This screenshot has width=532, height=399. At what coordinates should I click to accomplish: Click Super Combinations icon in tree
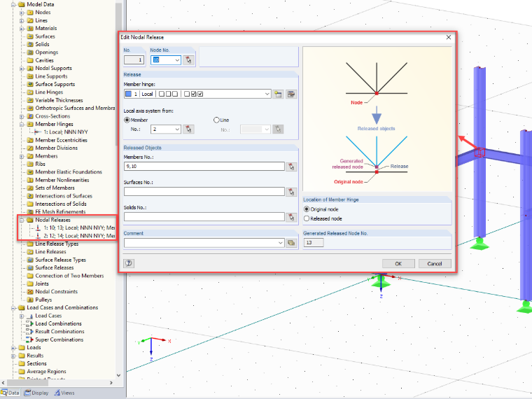point(30,339)
